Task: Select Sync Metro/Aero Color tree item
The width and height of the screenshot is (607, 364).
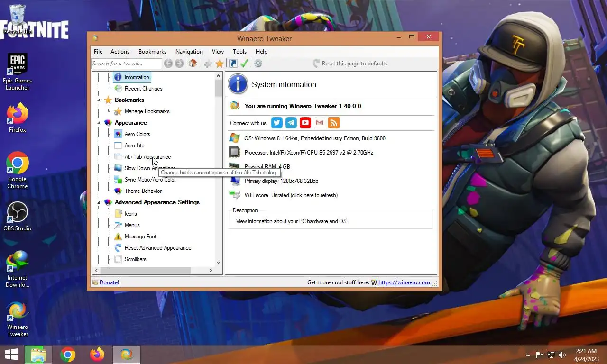Action: point(150,180)
